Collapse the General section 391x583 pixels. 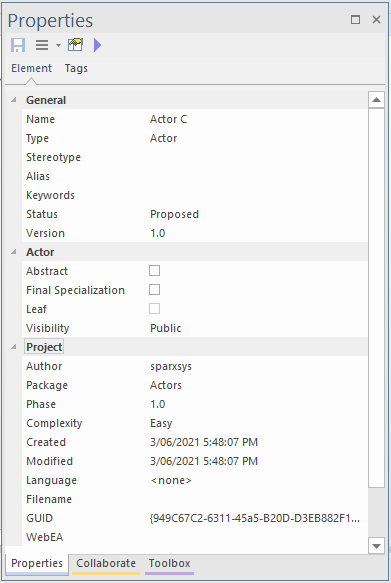(x=14, y=100)
